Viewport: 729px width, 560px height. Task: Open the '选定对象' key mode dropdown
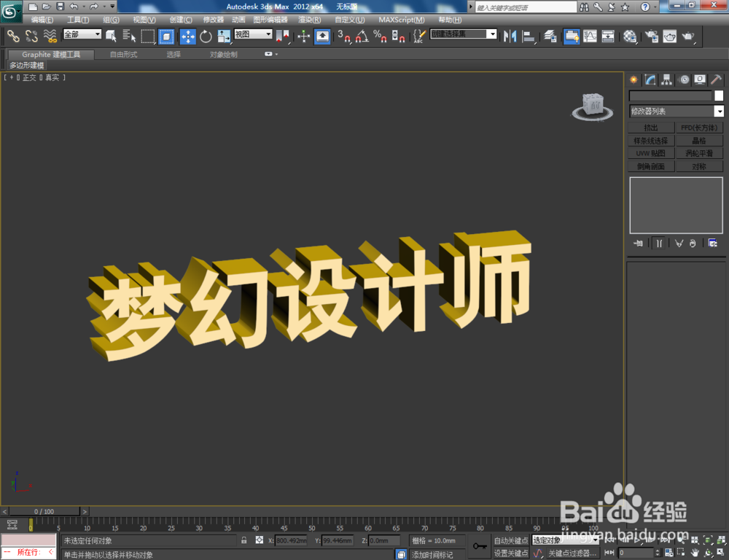(x=566, y=540)
